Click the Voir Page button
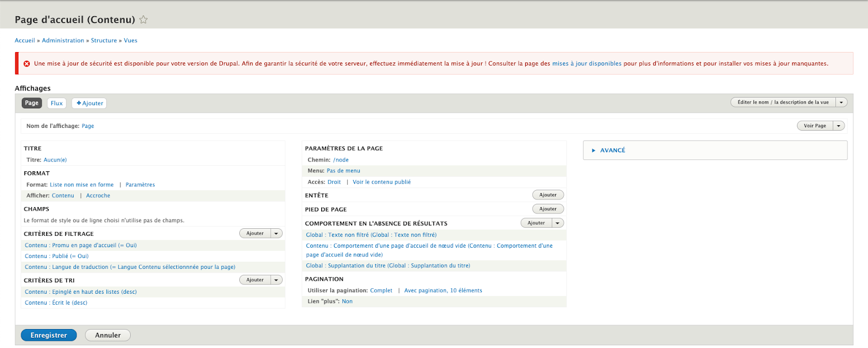The height and width of the screenshot is (348, 868). [x=814, y=126]
